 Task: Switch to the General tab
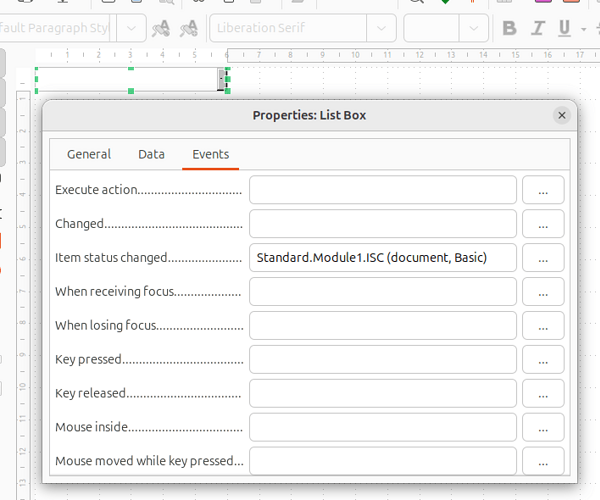click(89, 154)
